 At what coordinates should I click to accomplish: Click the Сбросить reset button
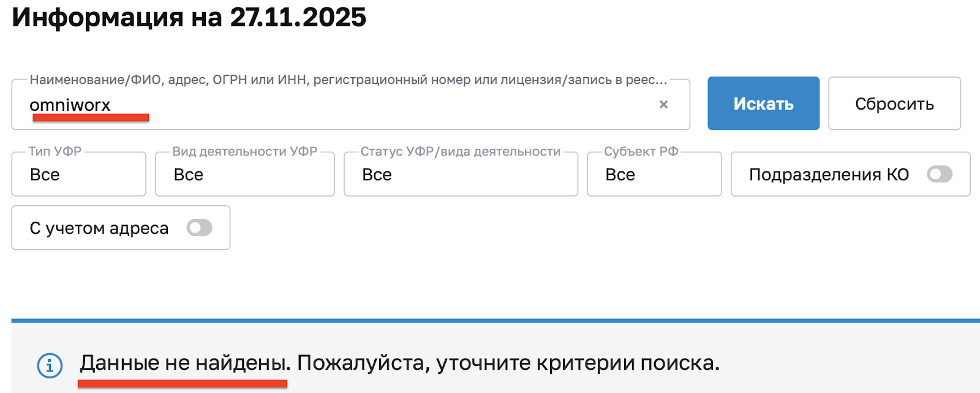pyautogui.click(x=894, y=103)
